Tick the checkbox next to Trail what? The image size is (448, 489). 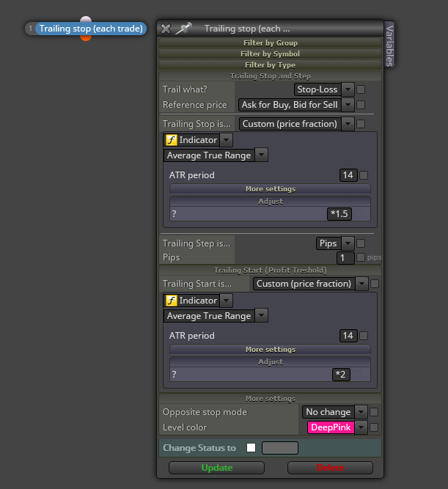click(361, 89)
